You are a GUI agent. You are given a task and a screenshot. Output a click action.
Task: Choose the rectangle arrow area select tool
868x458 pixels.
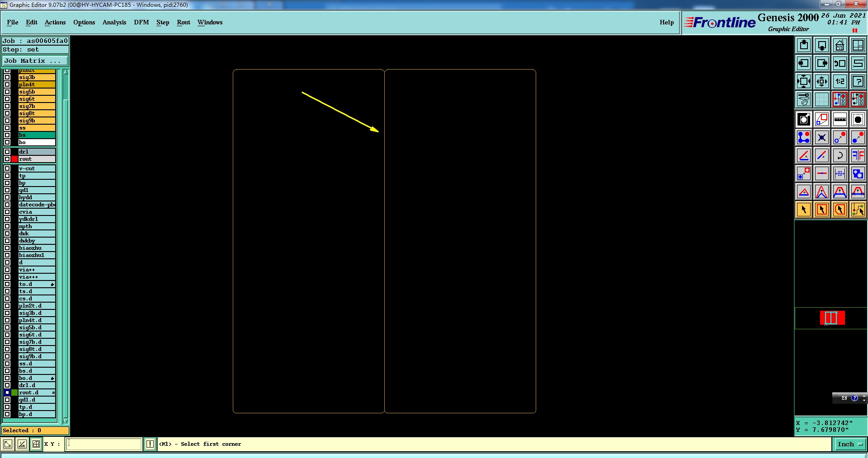[822, 210]
